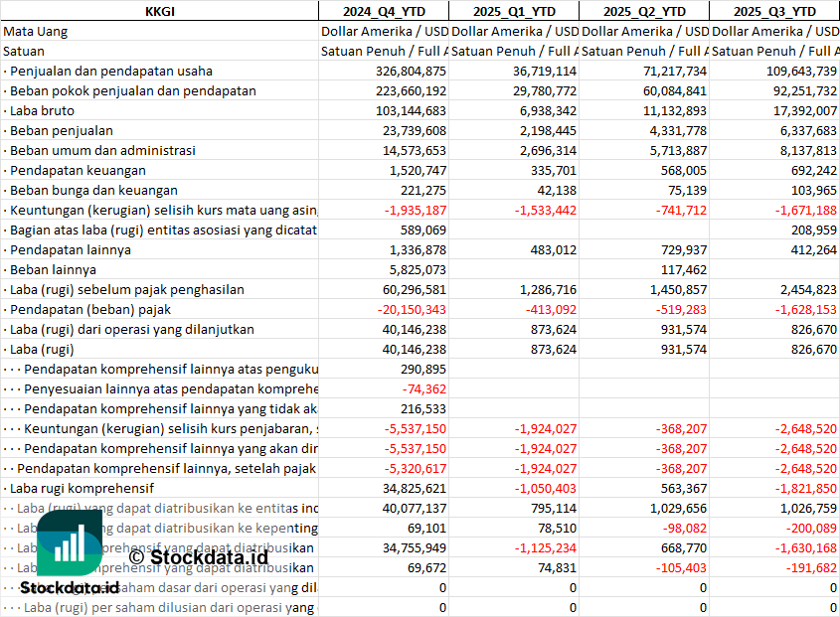Image resolution: width=840 pixels, height=617 pixels.
Task: Select Penjualan dan pendapatan usaha label
Action: tap(111, 71)
